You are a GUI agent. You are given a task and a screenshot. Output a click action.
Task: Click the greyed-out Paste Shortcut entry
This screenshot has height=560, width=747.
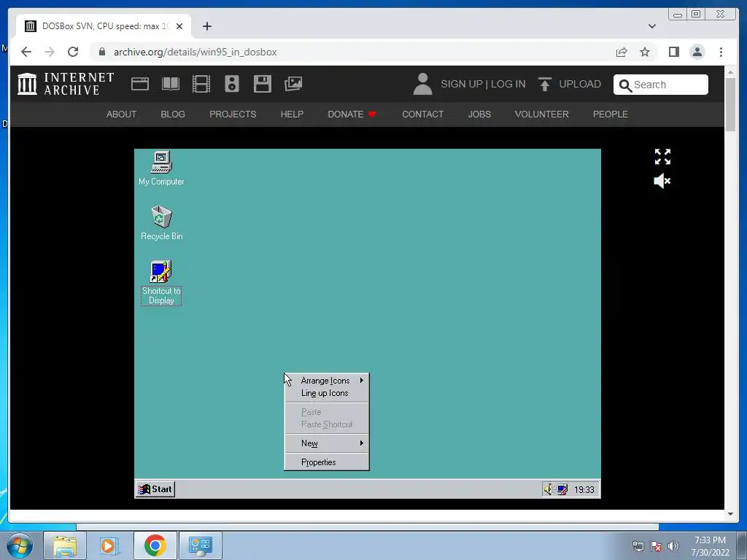tap(327, 424)
